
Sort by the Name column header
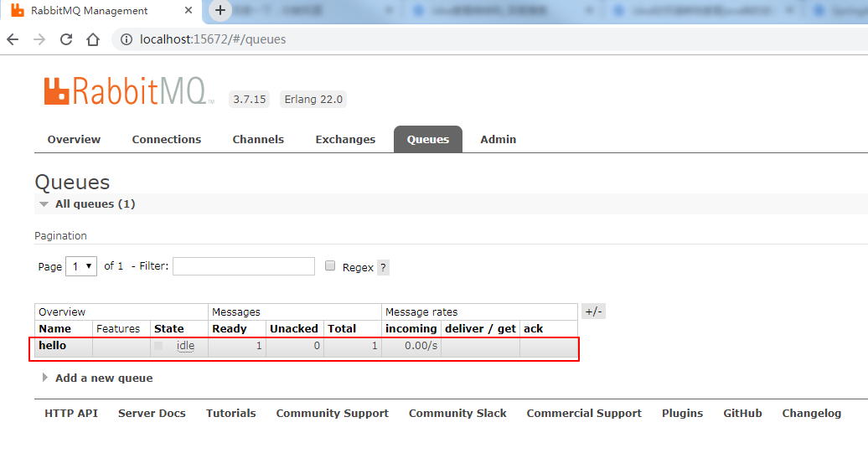coord(54,328)
